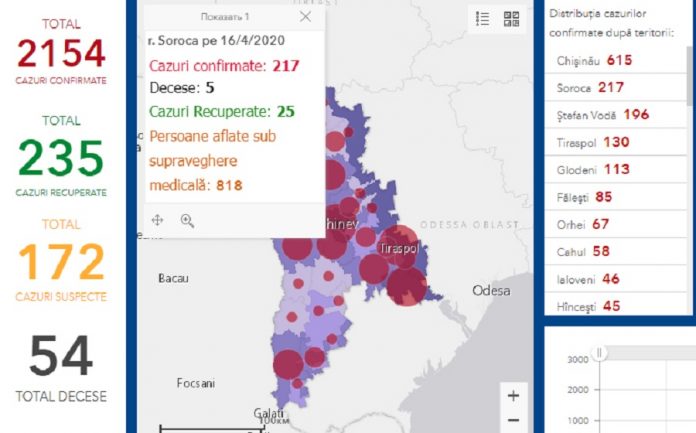
Task: Select the Fălești 85 row
Action: point(587,197)
